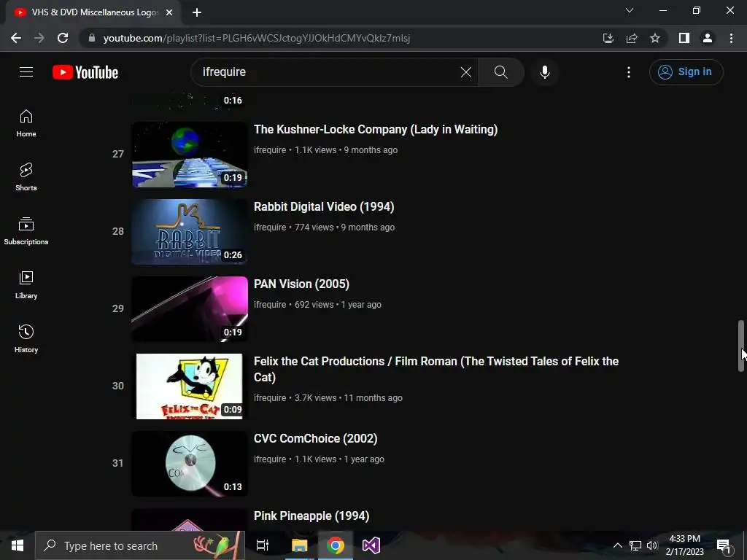Close the VHS & DVD Miscellaneous Logos tab
Image resolution: width=747 pixels, height=560 pixels.
169,12
